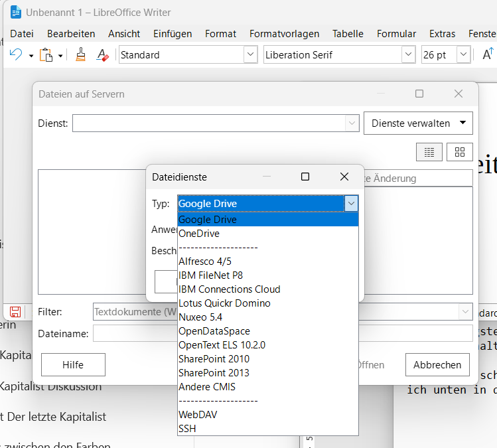Collapse the Typ dropdown via its arrow
The height and width of the screenshot is (448, 497).
(x=351, y=203)
